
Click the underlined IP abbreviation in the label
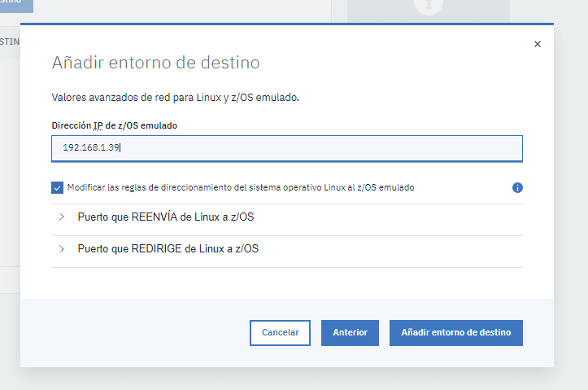pyautogui.click(x=98, y=125)
